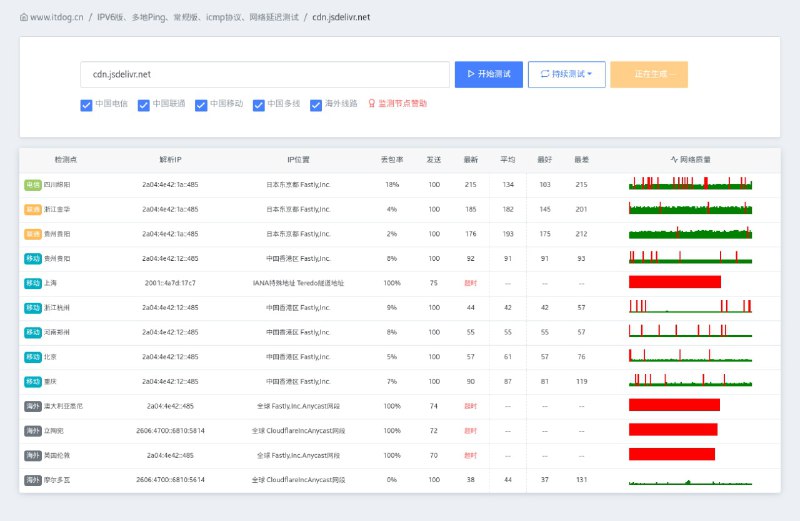The width and height of the screenshot is (800, 521).
Task: Click the domain input field with cdn.jsdelivr.net
Action: click(x=265, y=74)
